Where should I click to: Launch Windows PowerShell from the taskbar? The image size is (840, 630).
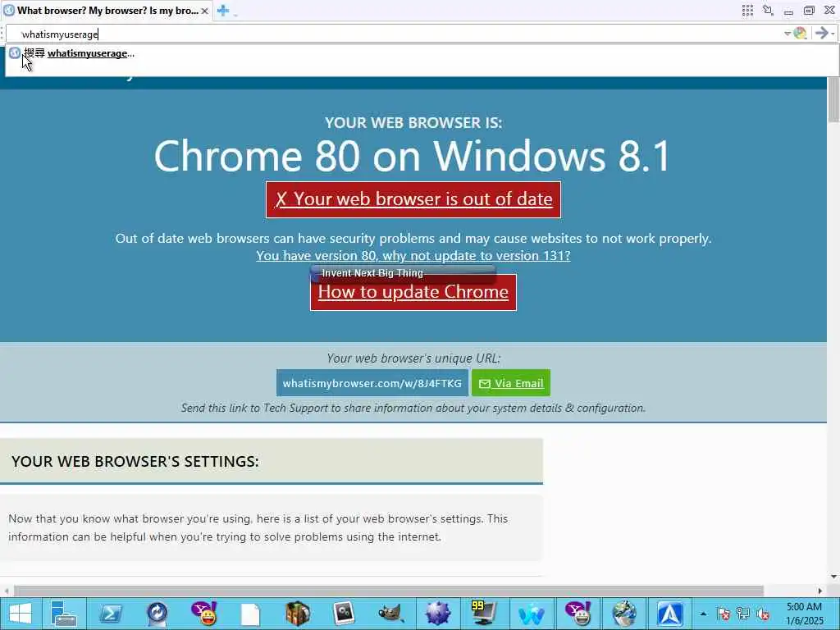(112, 614)
